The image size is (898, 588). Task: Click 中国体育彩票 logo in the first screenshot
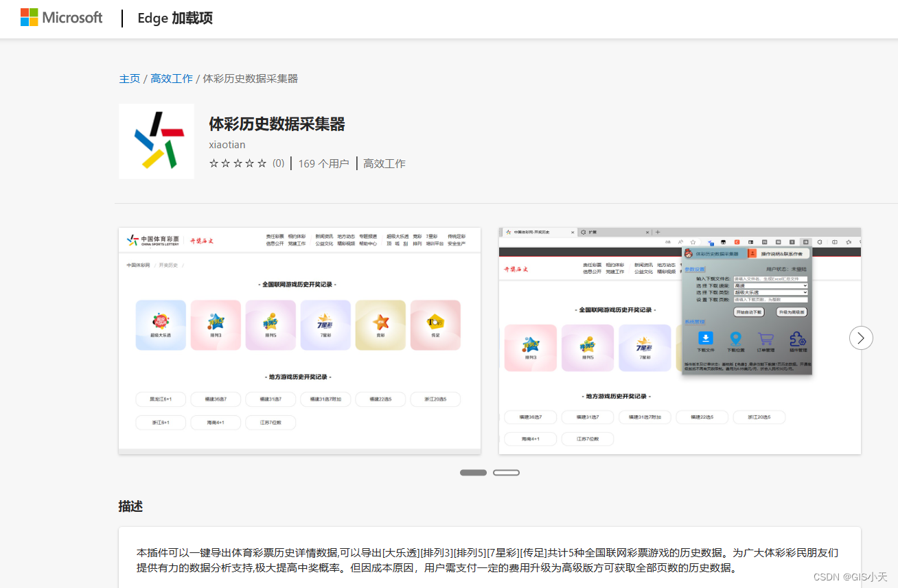tap(152, 240)
